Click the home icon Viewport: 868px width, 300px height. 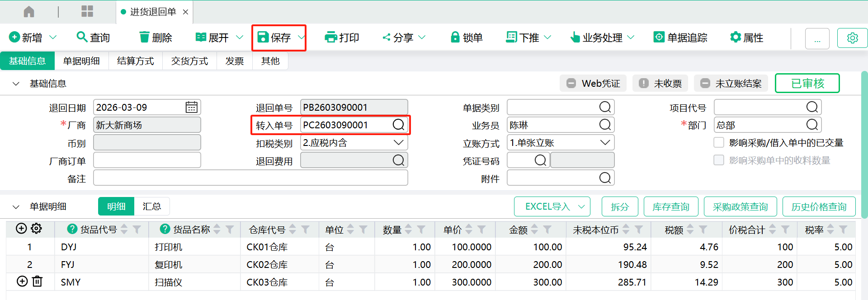click(29, 12)
